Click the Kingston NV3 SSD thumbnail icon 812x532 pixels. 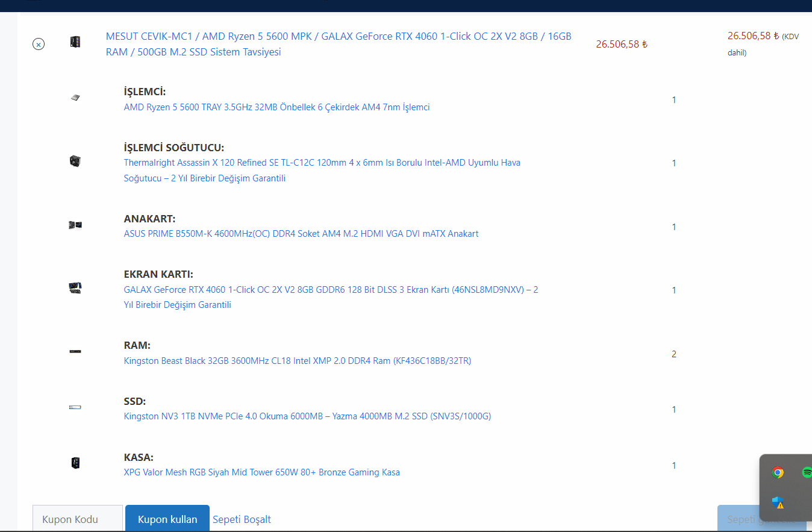pyautogui.click(x=75, y=407)
